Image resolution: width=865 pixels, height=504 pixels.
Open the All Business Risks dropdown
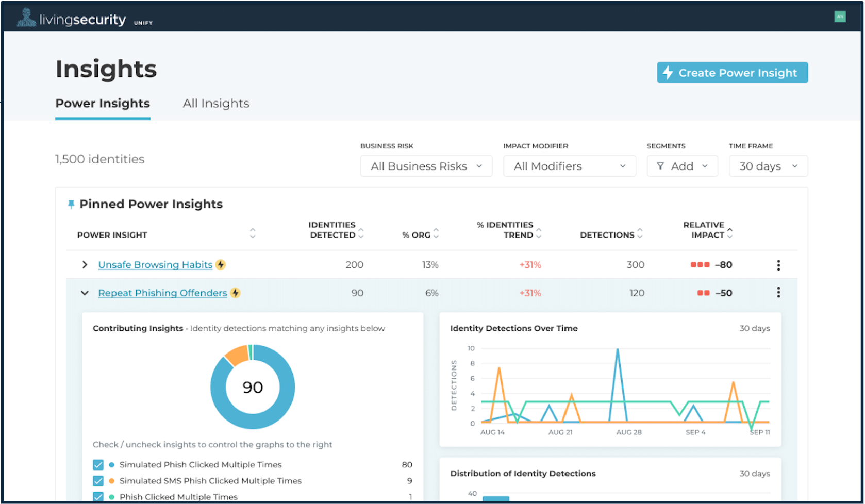426,165
